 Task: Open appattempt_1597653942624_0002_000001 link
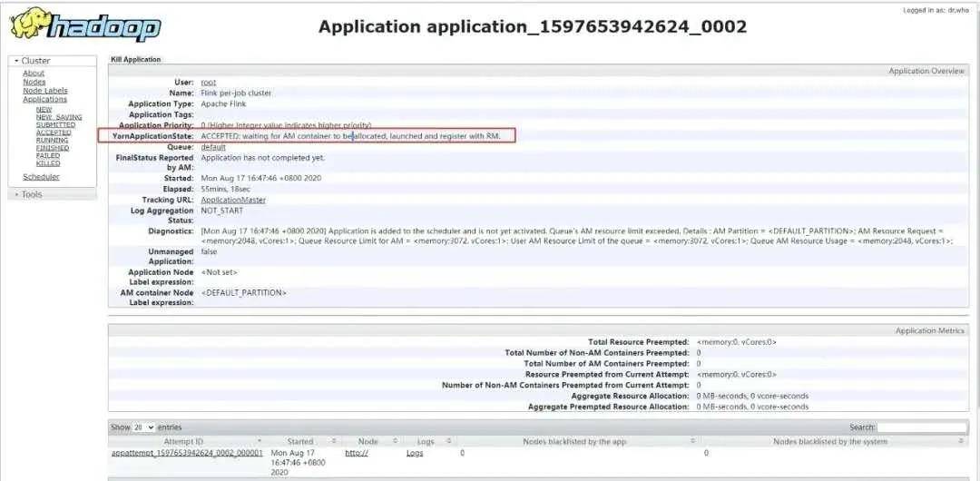(x=187, y=453)
